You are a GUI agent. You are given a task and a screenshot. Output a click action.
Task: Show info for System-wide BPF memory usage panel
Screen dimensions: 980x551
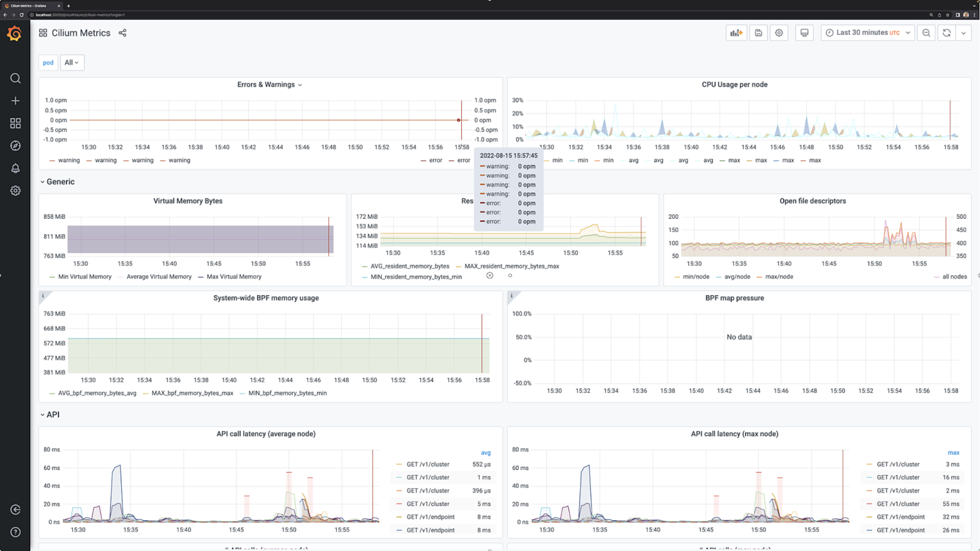click(x=43, y=295)
